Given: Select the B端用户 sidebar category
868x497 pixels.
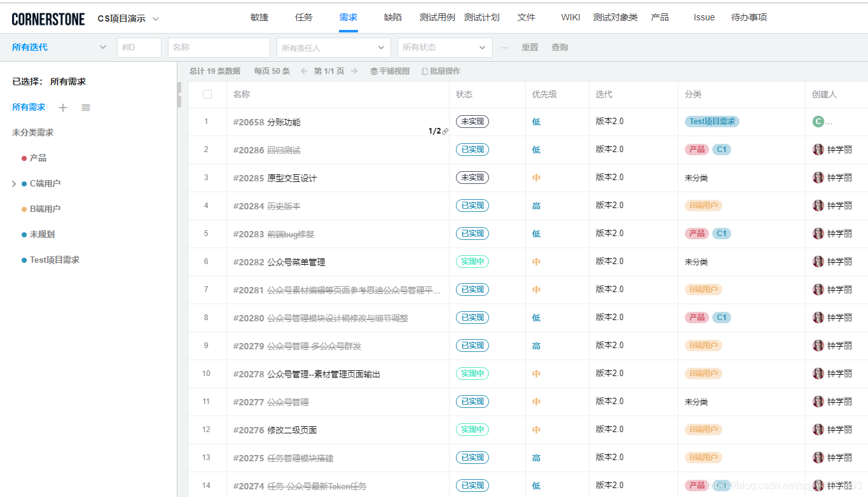Looking at the screenshot, I should 45,209.
